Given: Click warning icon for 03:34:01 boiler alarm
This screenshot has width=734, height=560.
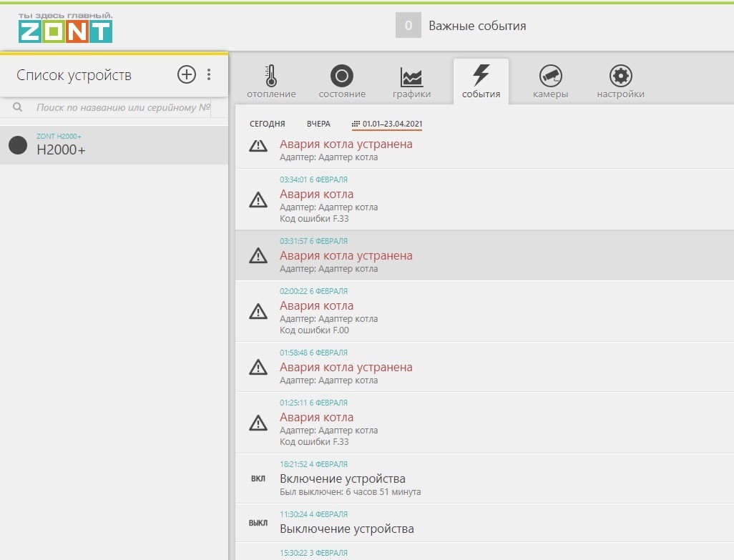Looking at the screenshot, I should (x=258, y=201).
